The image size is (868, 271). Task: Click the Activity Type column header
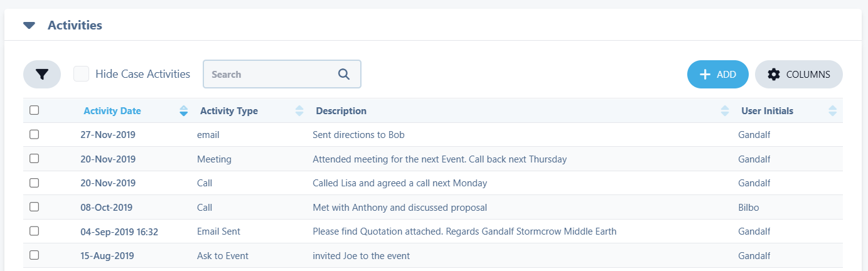[228, 111]
